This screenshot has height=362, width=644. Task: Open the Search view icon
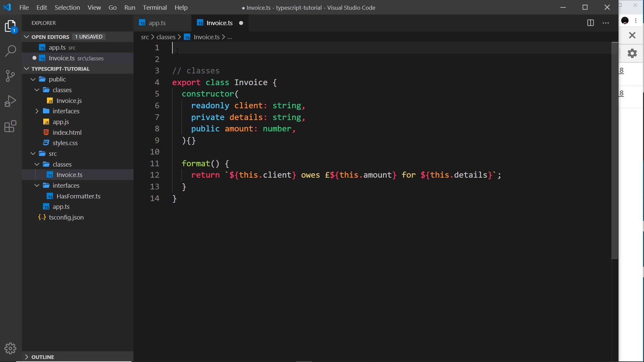11,51
